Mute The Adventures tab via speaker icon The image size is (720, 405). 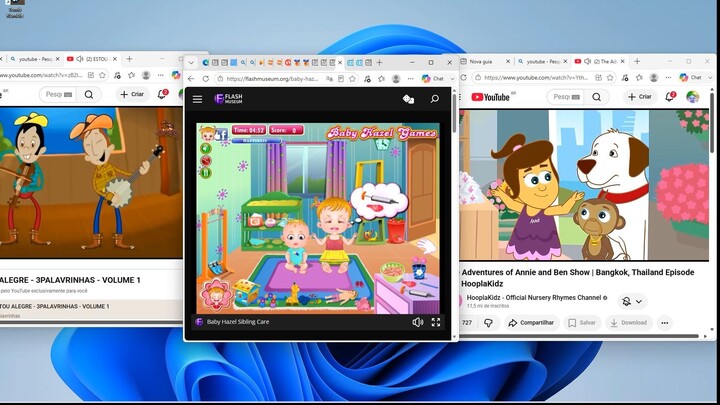[587, 61]
